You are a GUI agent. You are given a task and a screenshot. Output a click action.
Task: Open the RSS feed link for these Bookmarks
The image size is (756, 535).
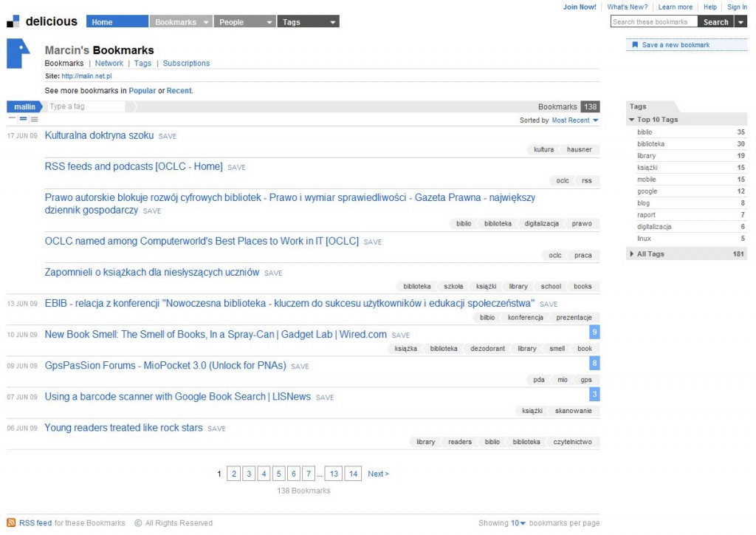[x=35, y=523]
